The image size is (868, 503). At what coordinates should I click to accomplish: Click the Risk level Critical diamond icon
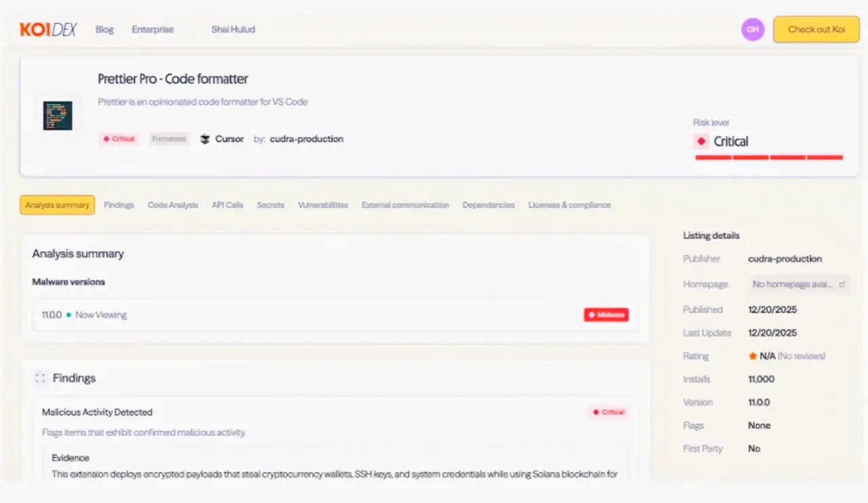[701, 142]
